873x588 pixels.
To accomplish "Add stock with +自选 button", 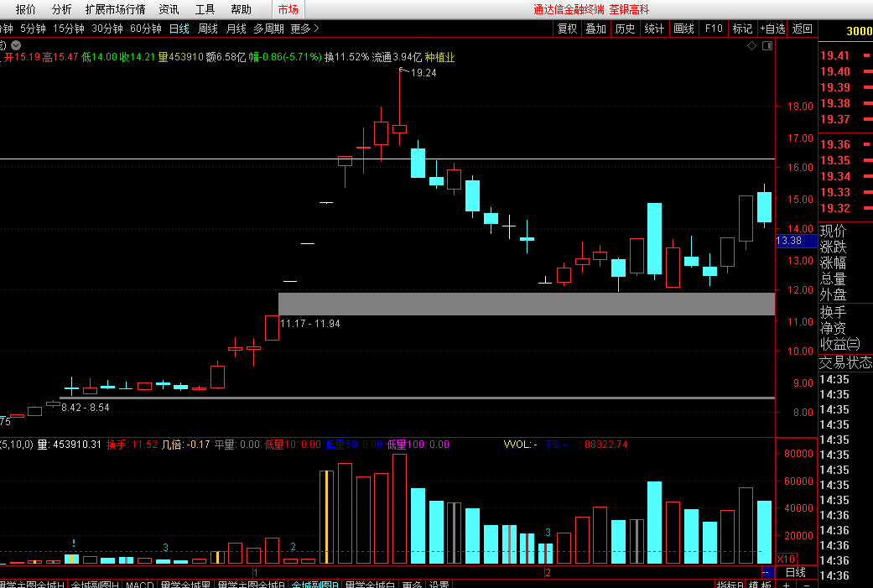I will pyautogui.click(x=772, y=29).
